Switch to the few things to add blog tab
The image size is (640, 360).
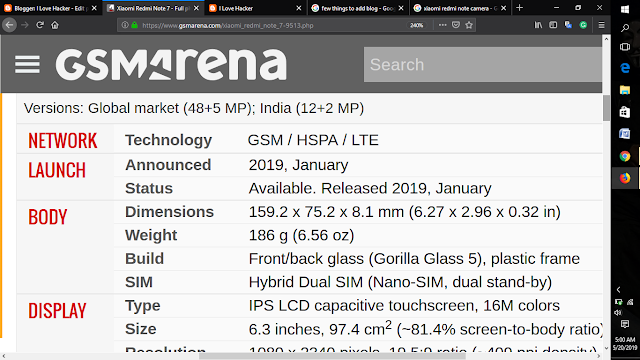pos(358,8)
